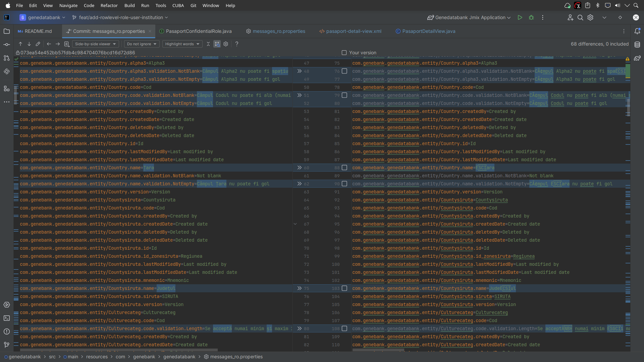644x362 pixels.
Task: Debug Genedatabank Jmix Application
Action: tap(531, 17)
